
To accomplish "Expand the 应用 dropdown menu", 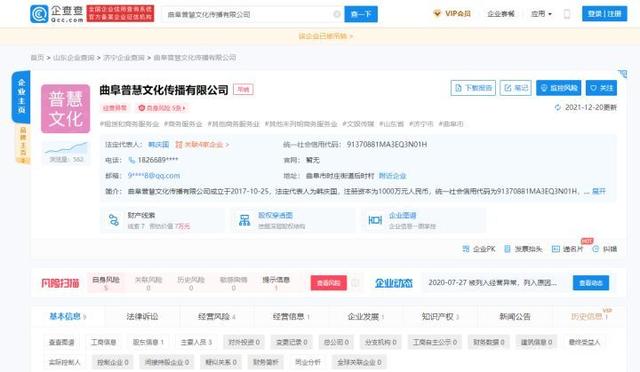I will 541,14.
